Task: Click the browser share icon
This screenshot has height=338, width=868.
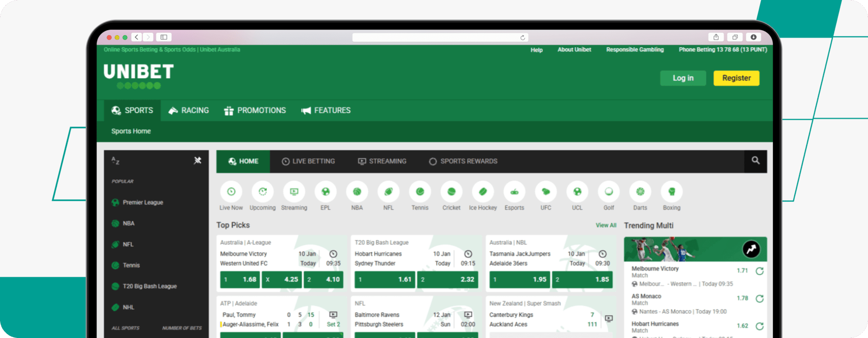Action: point(716,37)
